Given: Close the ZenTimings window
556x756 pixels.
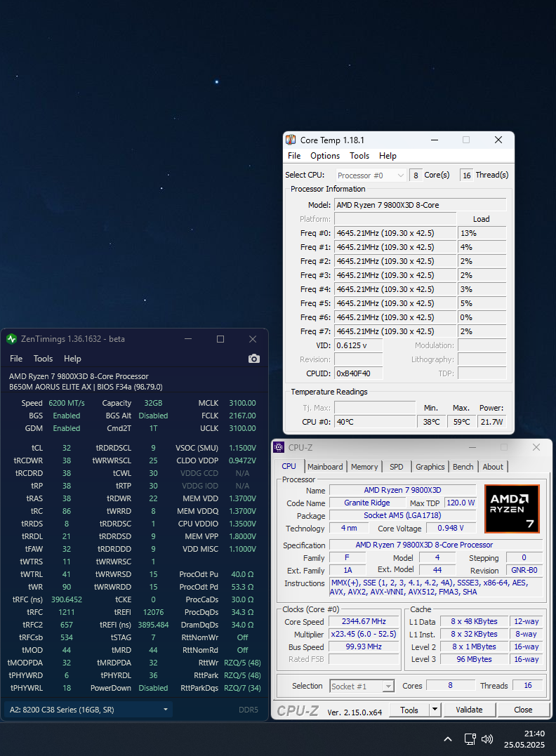Looking at the screenshot, I should (x=253, y=339).
